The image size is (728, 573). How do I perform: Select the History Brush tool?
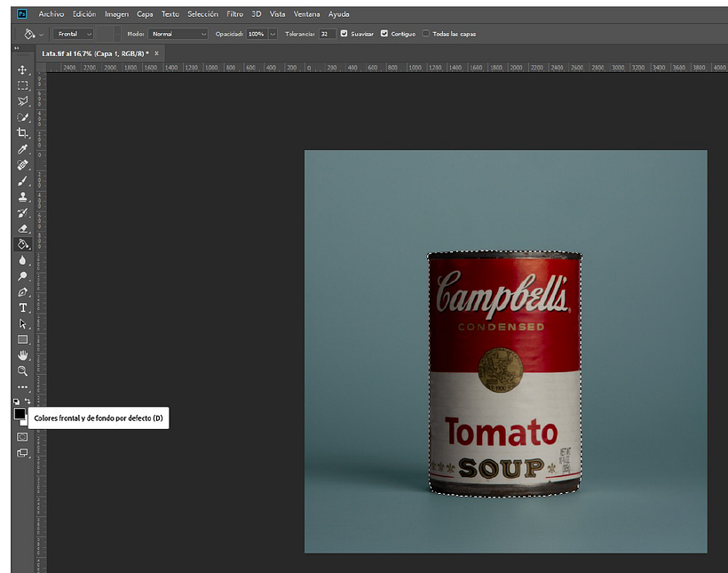tap(22, 213)
